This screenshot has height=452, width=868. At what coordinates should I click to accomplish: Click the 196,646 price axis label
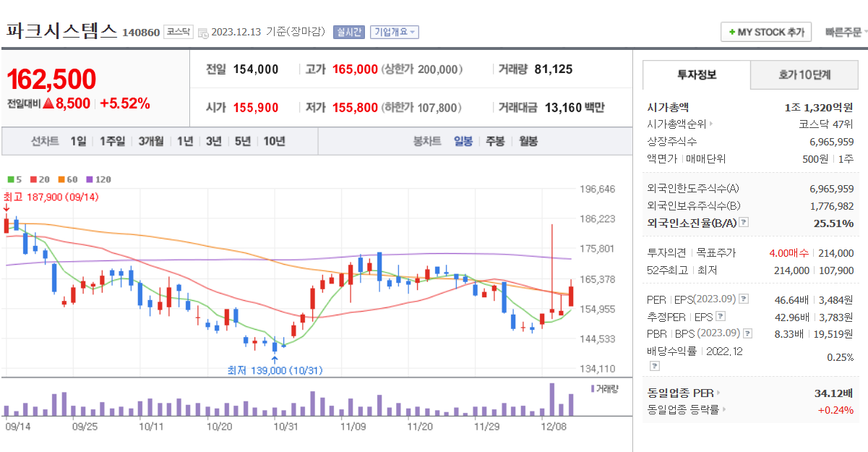click(x=598, y=189)
